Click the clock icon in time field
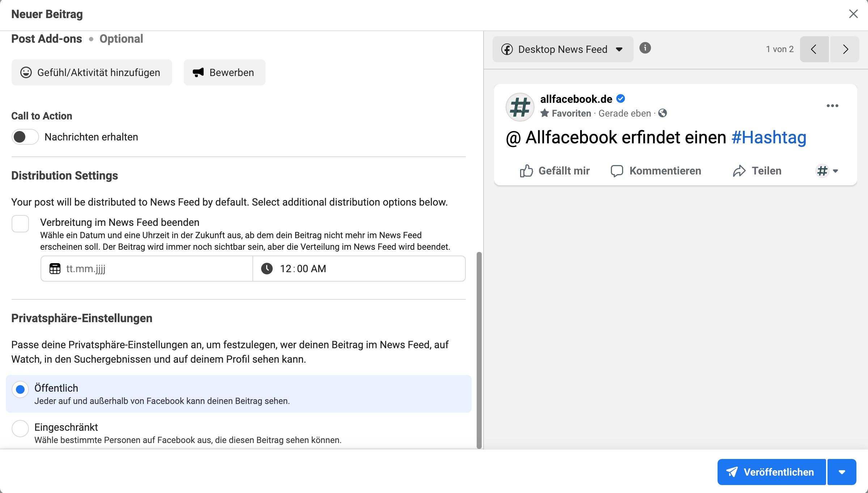Screen dimensions: 868x493 pos(267,269)
